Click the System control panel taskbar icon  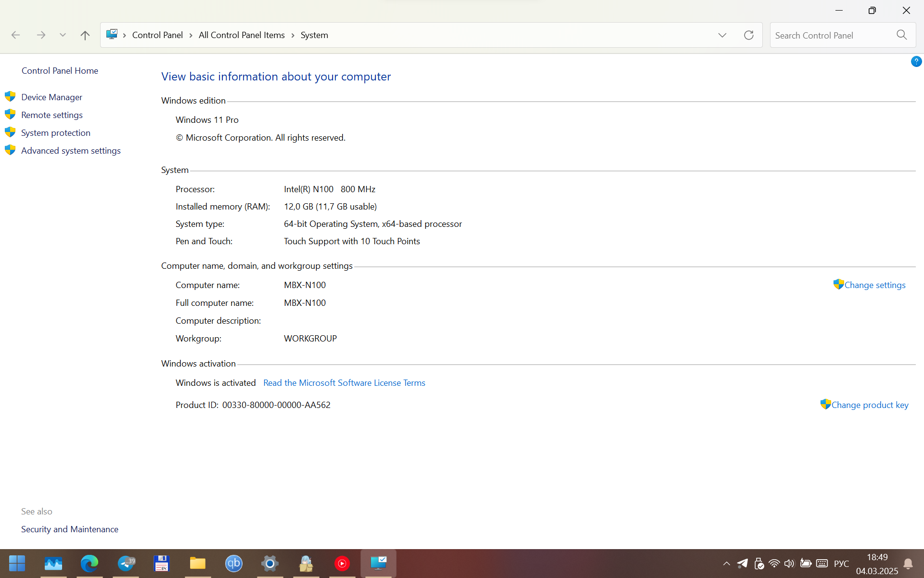click(x=378, y=563)
